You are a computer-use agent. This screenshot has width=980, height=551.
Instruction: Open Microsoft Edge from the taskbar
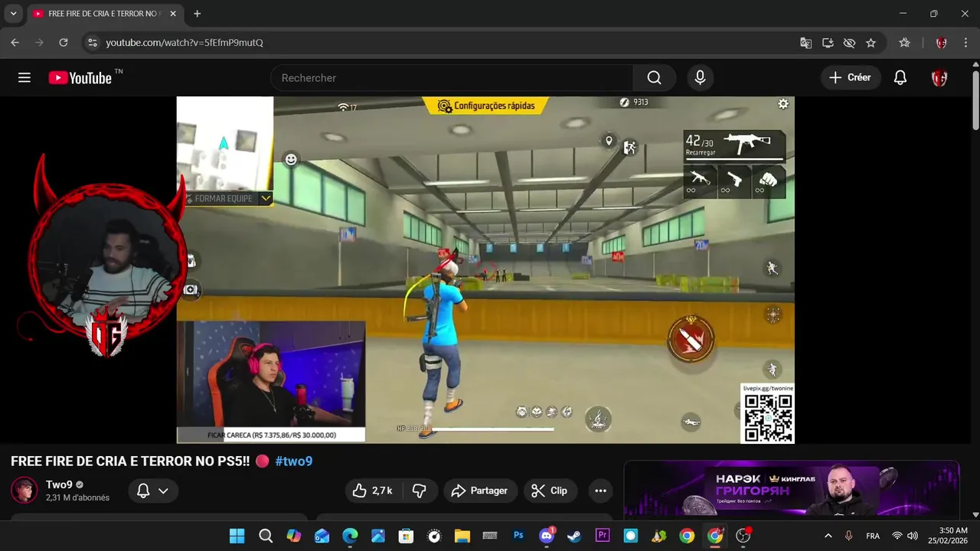click(x=350, y=536)
